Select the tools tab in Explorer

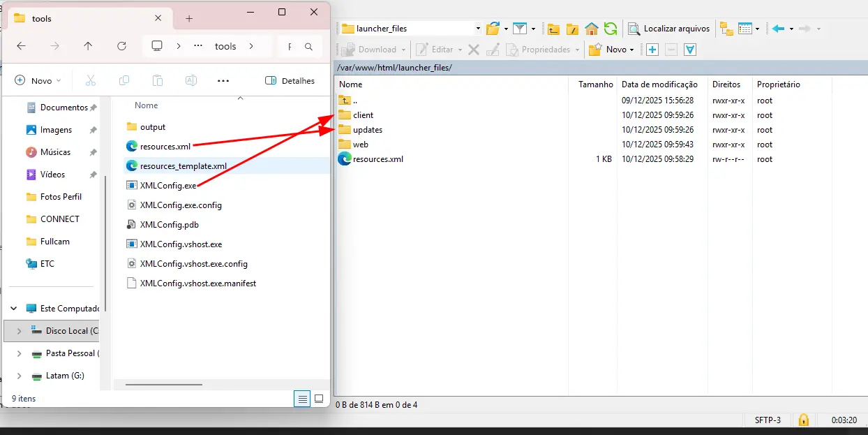point(91,19)
